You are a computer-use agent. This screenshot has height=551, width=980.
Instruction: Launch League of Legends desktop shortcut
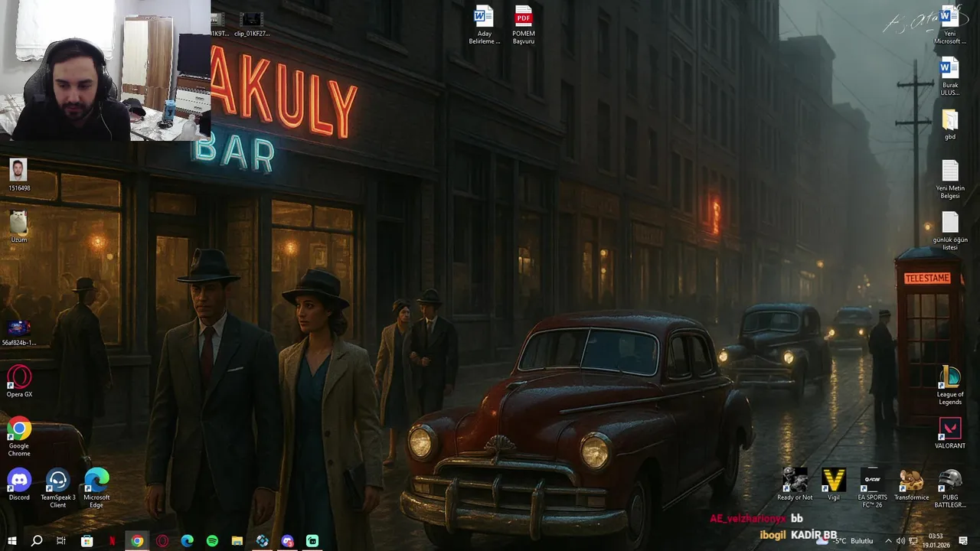(x=949, y=386)
